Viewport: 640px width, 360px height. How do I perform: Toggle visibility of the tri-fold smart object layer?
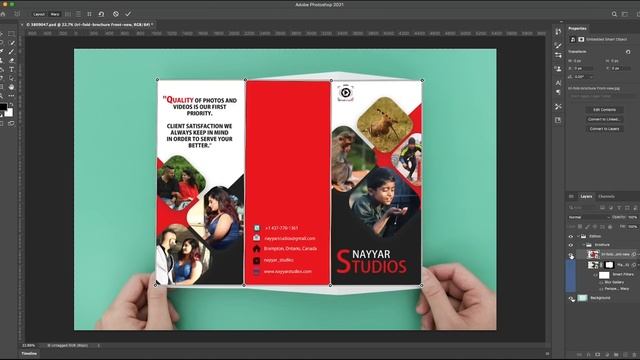coord(571,255)
